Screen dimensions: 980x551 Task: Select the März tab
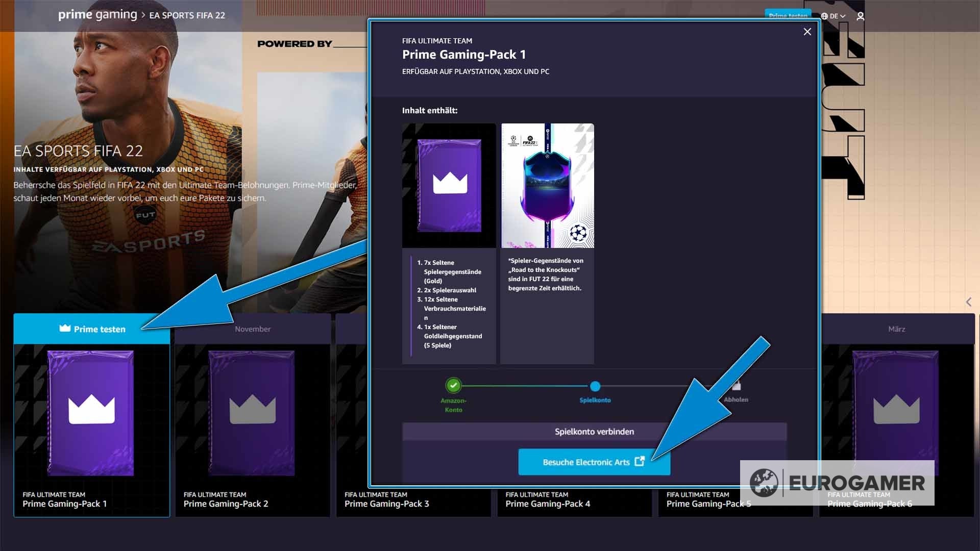pyautogui.click(x=896, y=329)
